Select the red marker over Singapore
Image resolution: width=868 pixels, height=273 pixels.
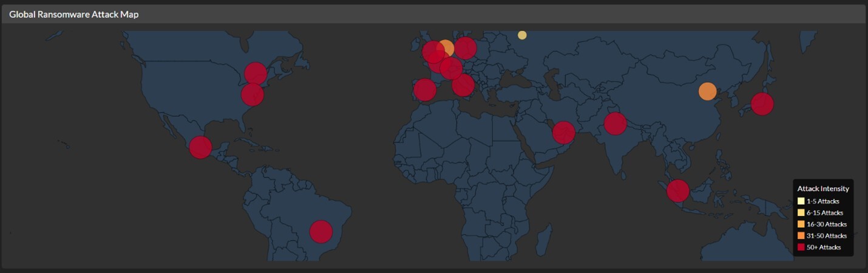(x=678, y=191)
